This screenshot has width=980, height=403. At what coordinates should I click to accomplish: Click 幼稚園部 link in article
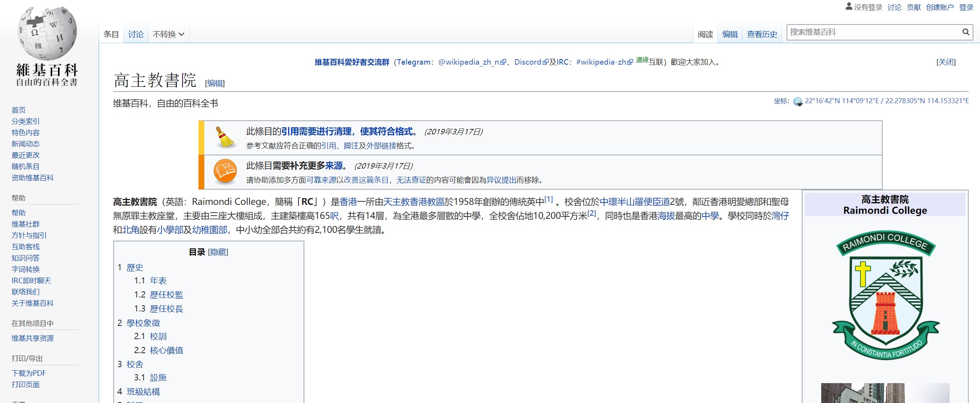pyautogui.click(x=209, y=230)
